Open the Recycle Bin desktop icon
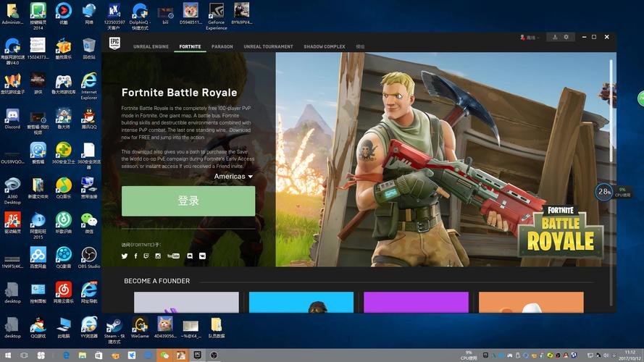This screenshot has height=362, width=644. pyautogui.click(x=88, y=49)
